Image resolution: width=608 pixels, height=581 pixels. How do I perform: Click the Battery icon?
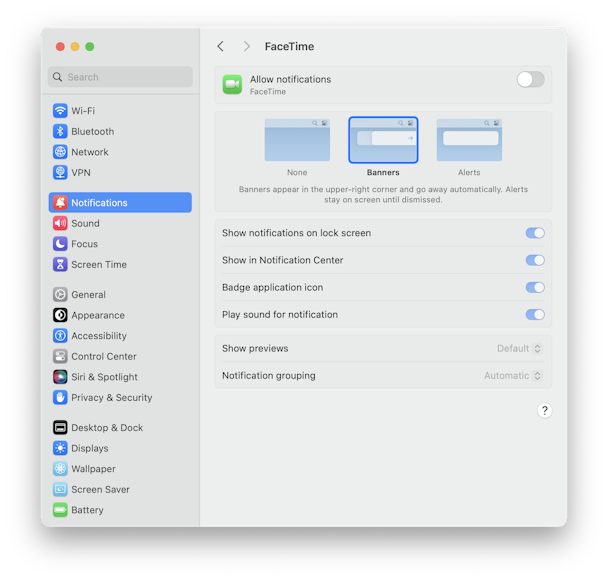tap(60, 510)
